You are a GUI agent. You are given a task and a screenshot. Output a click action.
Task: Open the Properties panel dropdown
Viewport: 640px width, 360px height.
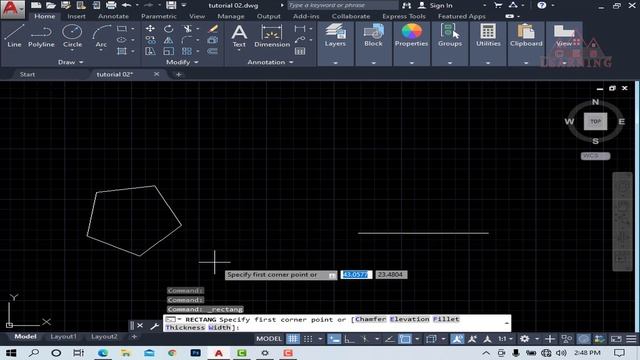(411, 63)
